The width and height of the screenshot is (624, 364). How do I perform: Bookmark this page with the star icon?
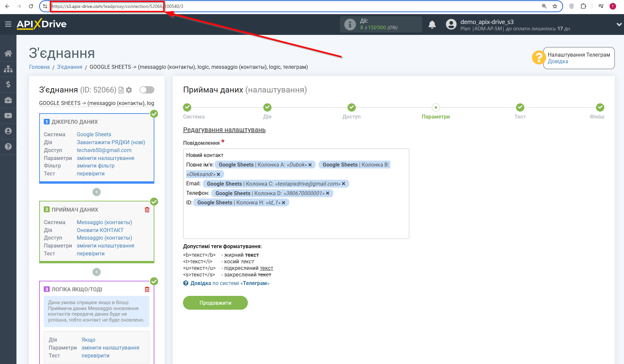tap(555, 6)
